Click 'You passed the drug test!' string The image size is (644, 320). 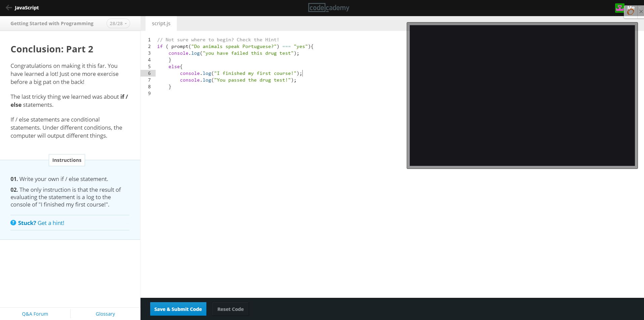coord(252,80)
